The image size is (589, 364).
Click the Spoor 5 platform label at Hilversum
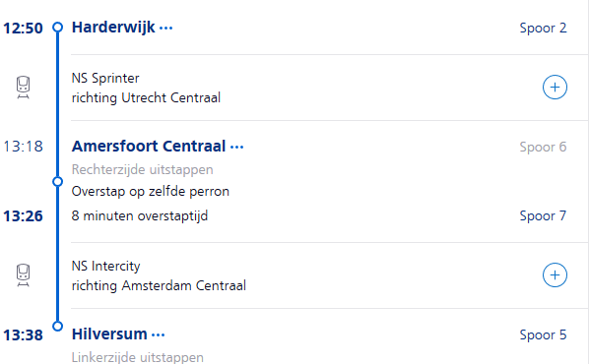point(543,334)
